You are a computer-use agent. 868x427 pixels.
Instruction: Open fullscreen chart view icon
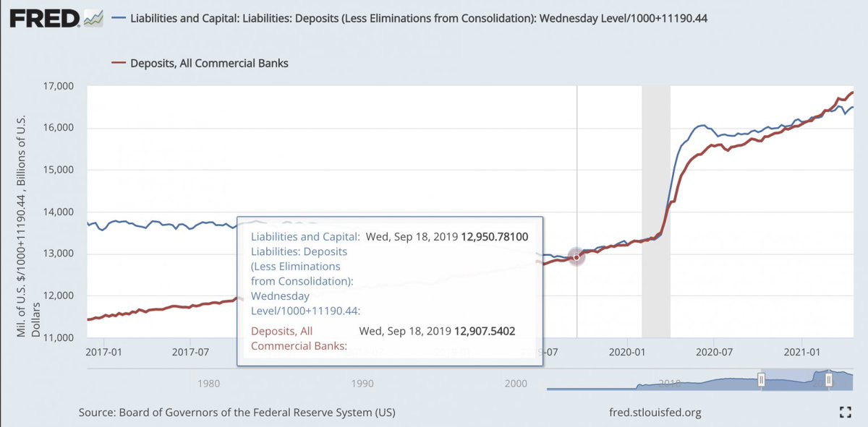tap(843, 413)
